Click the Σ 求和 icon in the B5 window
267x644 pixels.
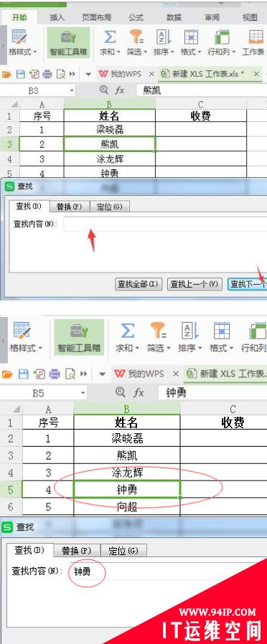pos(127,331)
